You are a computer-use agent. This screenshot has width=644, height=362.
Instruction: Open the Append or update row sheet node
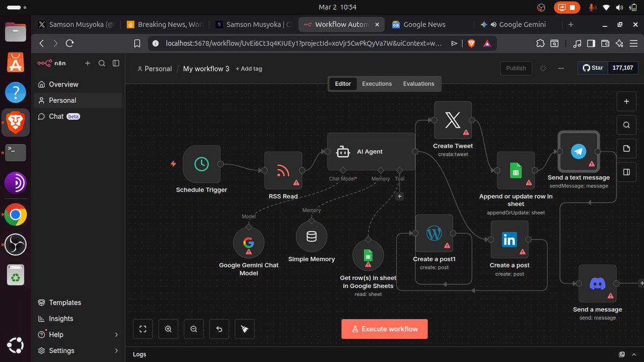pos(515,171)
